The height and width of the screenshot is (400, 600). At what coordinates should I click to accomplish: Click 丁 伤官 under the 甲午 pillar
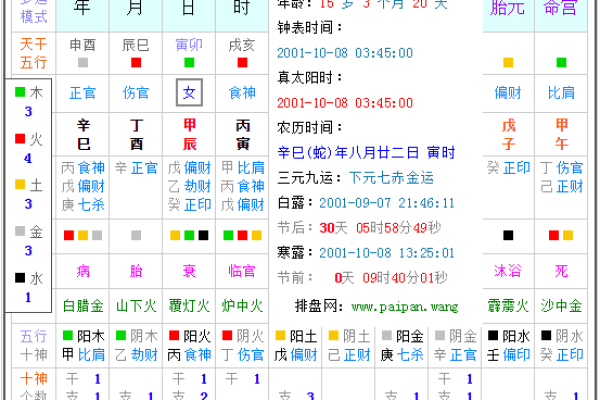coord(561,168)
